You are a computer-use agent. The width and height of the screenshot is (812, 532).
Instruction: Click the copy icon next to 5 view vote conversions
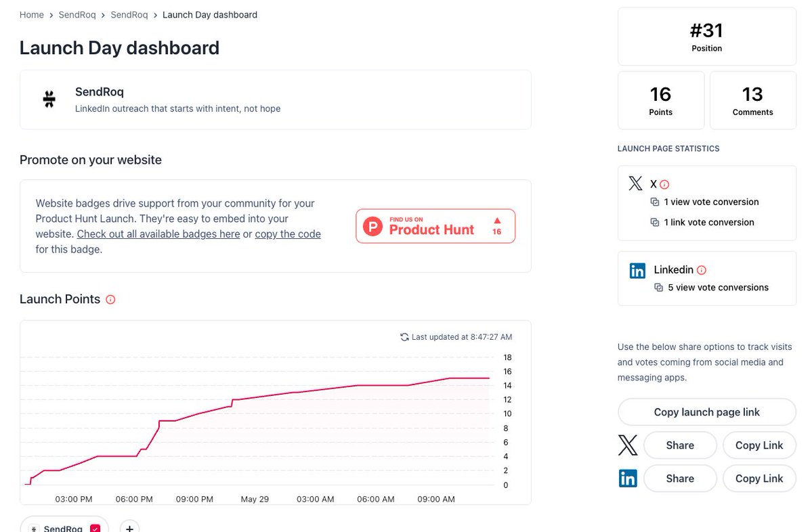659,288
